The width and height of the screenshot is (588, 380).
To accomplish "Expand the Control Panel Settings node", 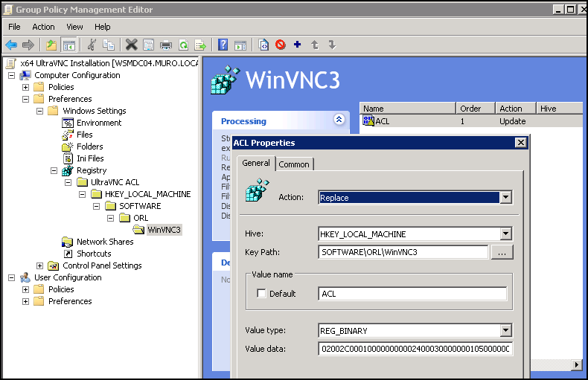I will [39, 265].
